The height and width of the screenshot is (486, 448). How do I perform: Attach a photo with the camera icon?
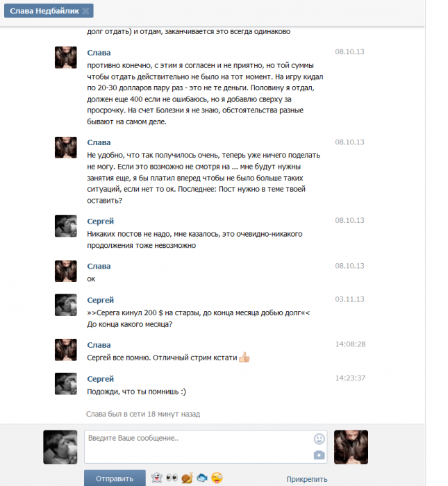(319, 455)
